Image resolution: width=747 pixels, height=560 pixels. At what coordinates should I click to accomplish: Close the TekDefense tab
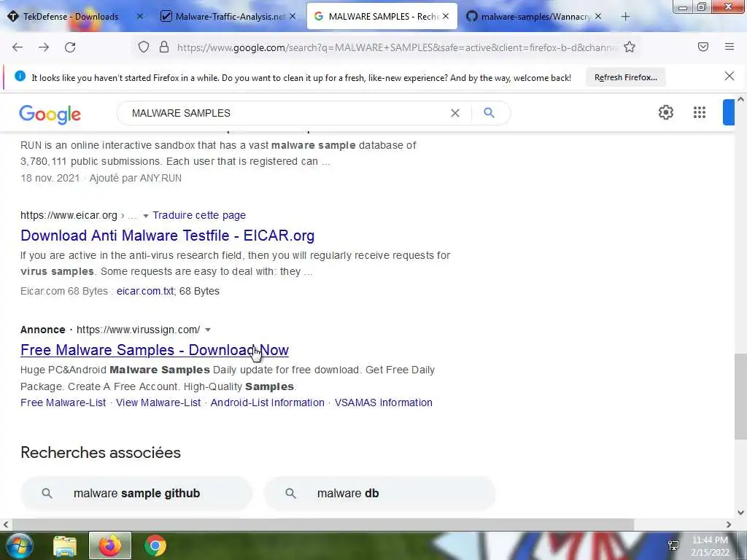click(139, 16)
